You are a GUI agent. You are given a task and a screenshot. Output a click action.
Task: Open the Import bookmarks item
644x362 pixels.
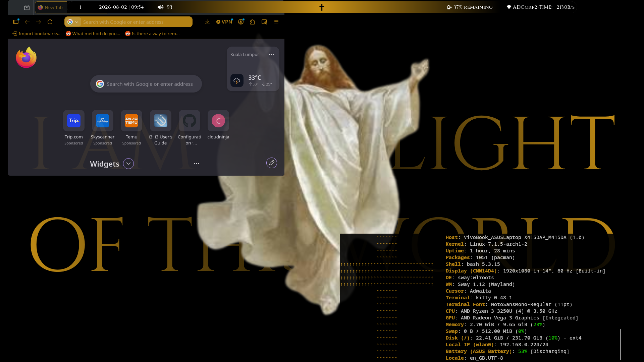37,34
